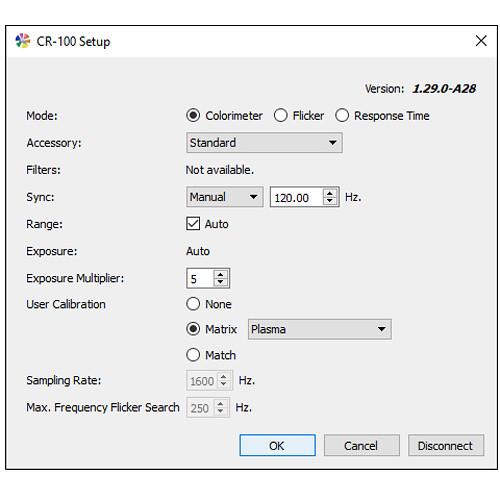Click the 'Max. Frequency Flicker Search' label
Viewport: 500px width, 500px height.
103,407
